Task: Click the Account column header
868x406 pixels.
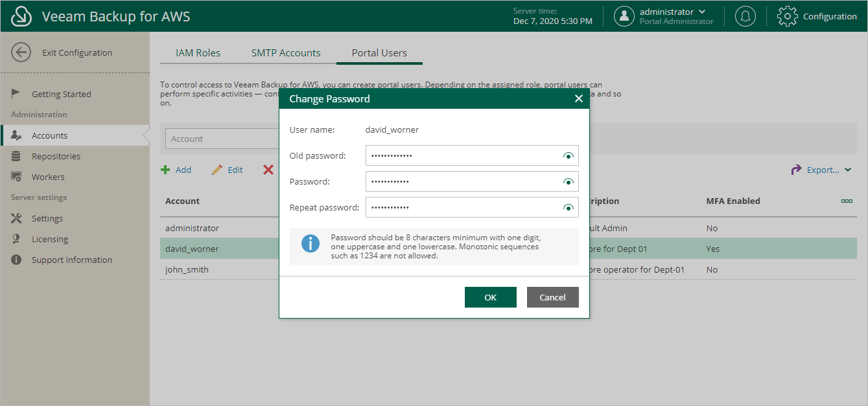Action: click(x=183, y=201)
